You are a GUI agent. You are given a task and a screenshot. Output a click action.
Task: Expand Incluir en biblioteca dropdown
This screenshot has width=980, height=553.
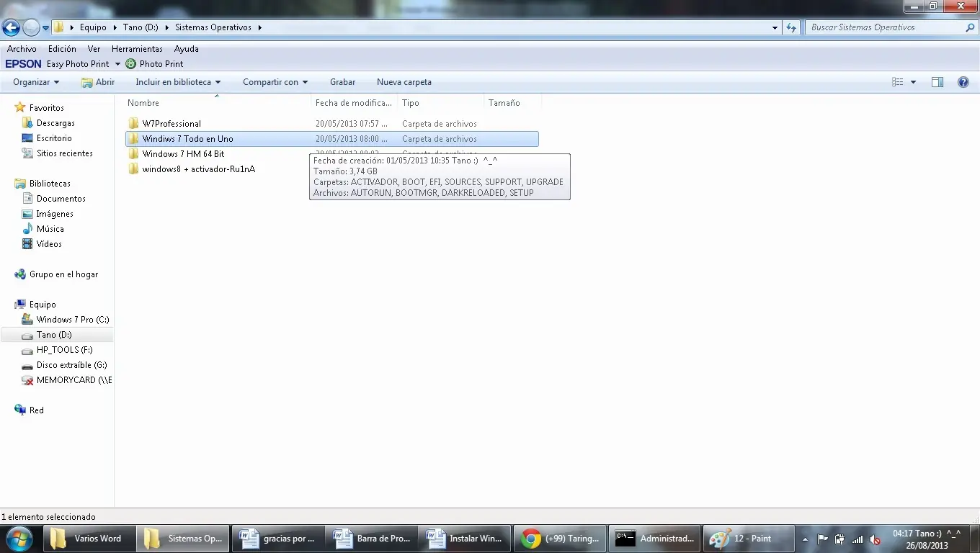(178, 82)
